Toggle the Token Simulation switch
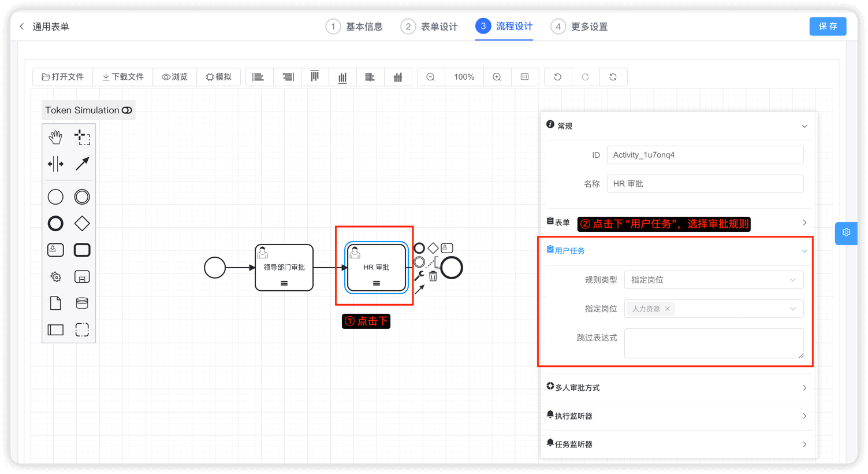868x474 pixels. (127, 110)
